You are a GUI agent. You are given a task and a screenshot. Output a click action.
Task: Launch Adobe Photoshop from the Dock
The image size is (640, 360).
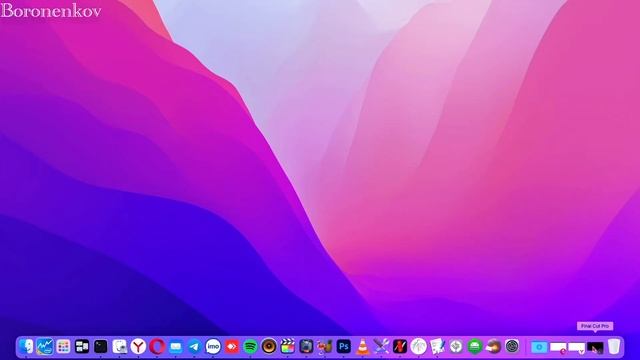(344, 347)
